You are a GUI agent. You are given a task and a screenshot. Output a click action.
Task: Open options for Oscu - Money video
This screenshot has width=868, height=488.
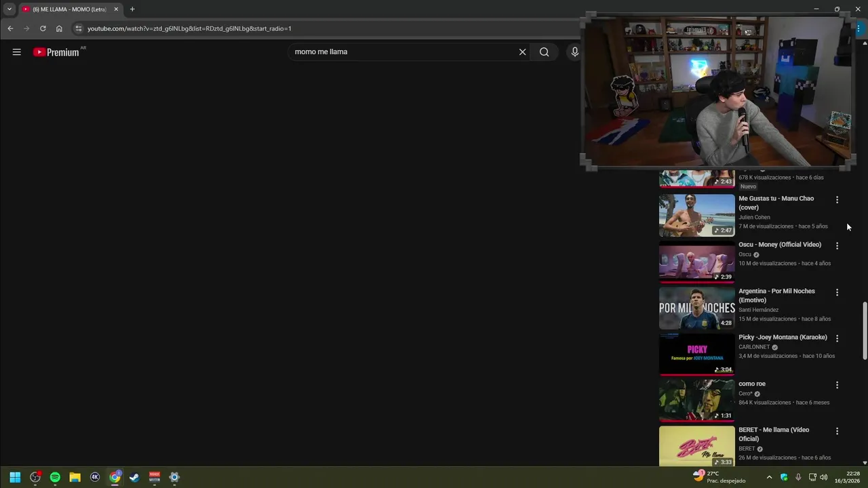click(837, 246)
